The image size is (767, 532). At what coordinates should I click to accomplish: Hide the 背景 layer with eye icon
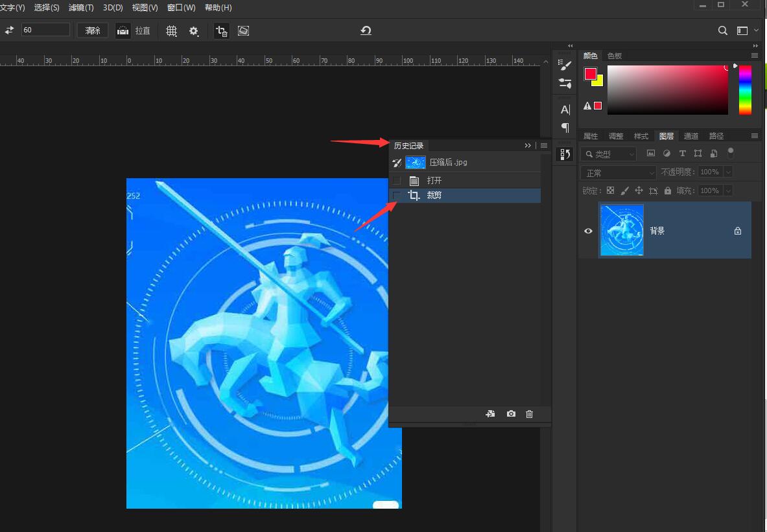click(x=588, y=231)
